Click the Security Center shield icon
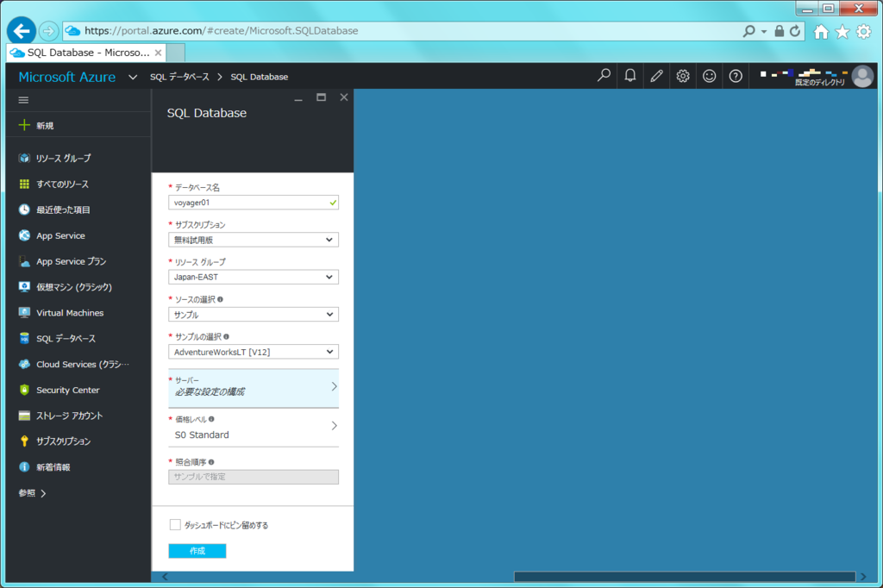883x588 pixels. click(x=24, y=390)
